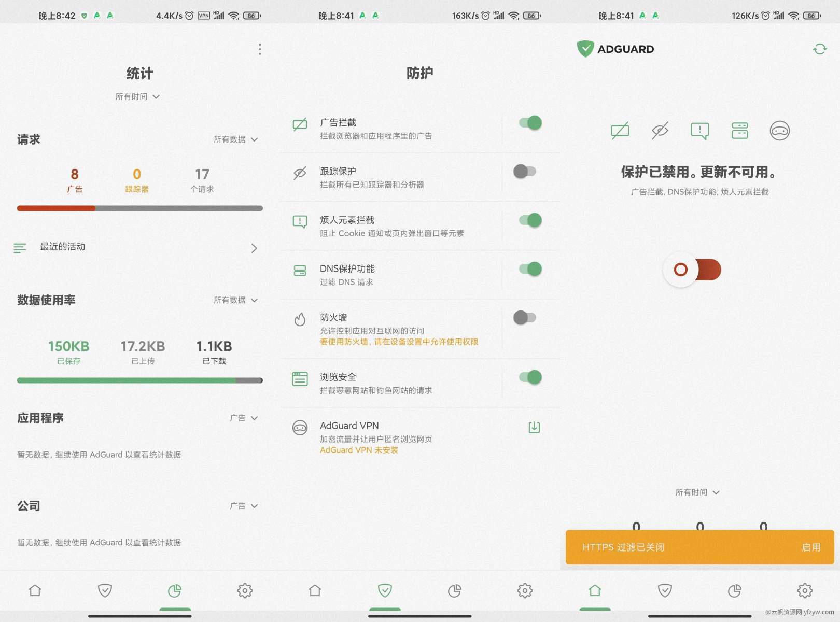Image resolution: width=840 pixels, height=622 pixels.
Task: Tap the 8 广告 blocked ads count
Action: [x=75, y=180]
